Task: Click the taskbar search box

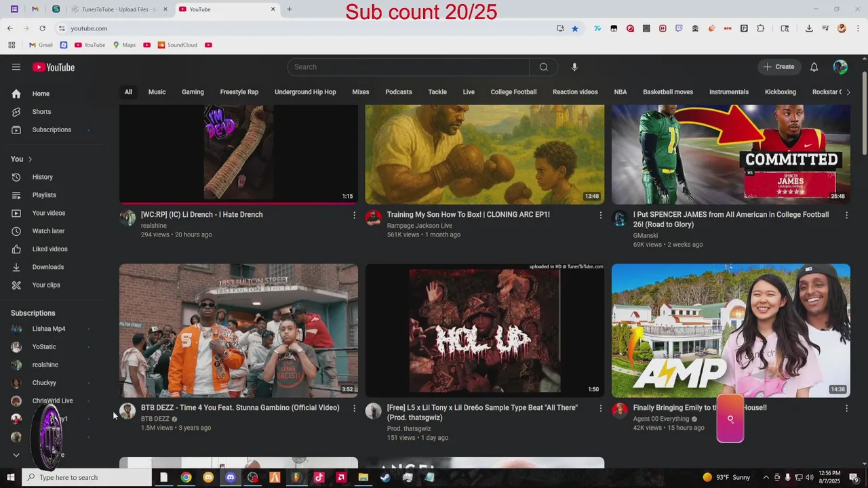Action: coord(87,477)
